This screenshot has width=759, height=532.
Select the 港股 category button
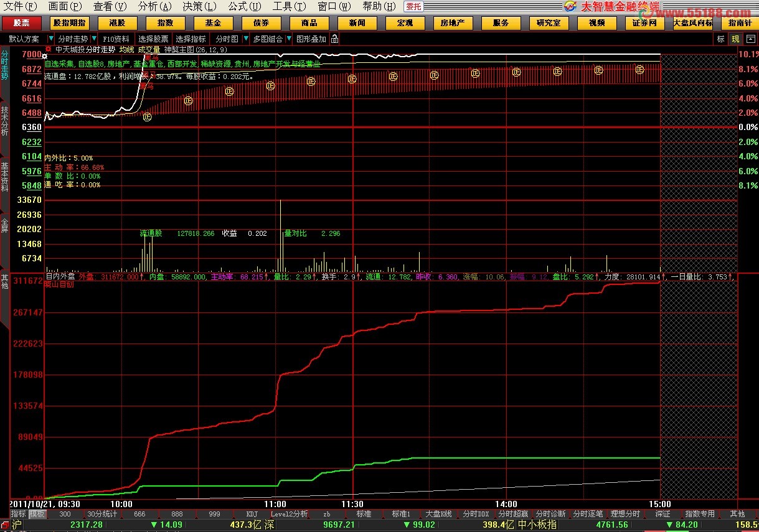pyautogui.click(x=117, y=23)
